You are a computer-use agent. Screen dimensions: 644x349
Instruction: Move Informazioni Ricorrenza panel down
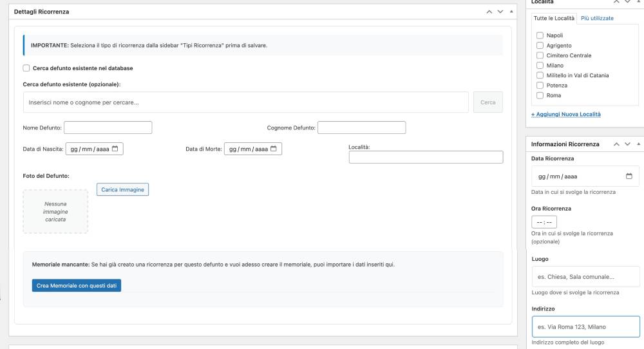[627, 144]
